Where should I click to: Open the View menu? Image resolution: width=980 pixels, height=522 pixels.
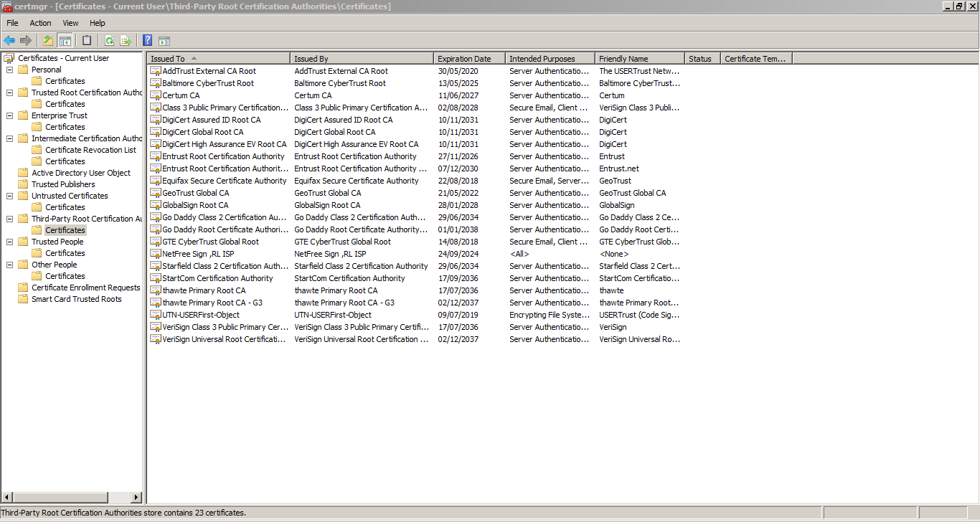pyautogui.click(x=70, y=23)
